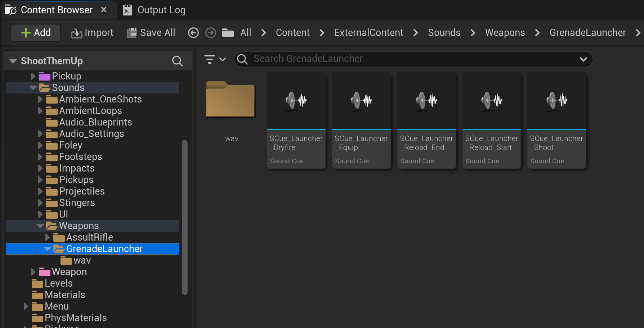Expand the Pickup folder arrow
Image resolution: width=644 pixels, height=328 pixels.
click(33, 76)
